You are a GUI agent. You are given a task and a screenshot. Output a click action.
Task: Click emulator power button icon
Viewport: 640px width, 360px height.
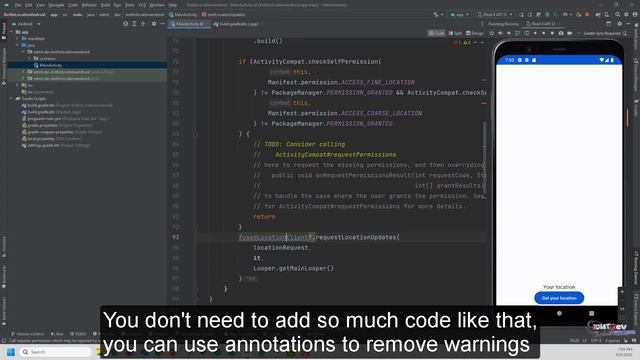click(492, 33)
